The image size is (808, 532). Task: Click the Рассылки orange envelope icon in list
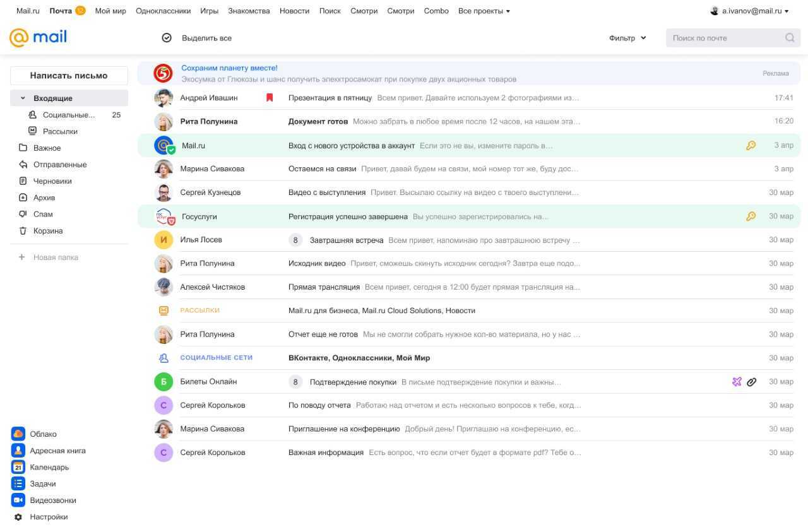pos(163,310)
